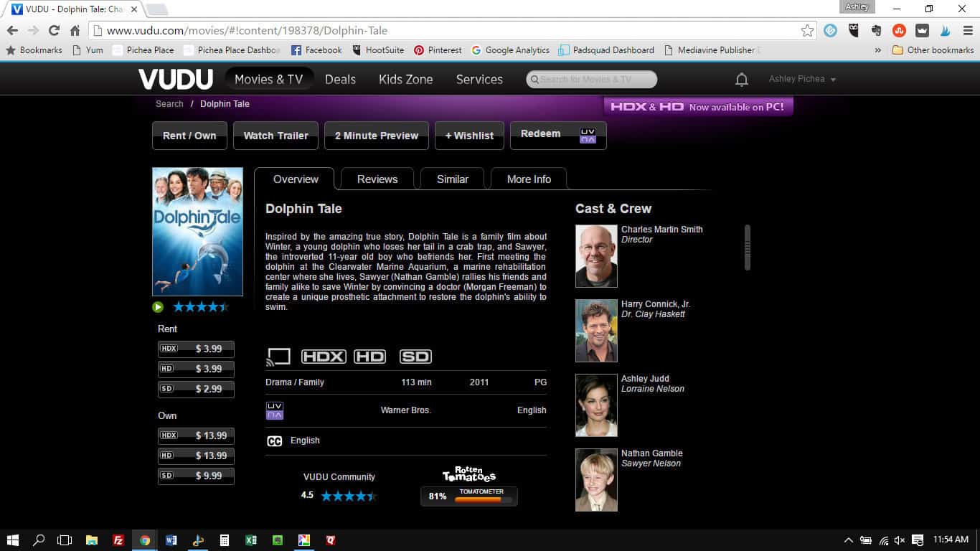Click the VUDU logo
Viewport: 980px width, 551px height.
tap(176, 79)
